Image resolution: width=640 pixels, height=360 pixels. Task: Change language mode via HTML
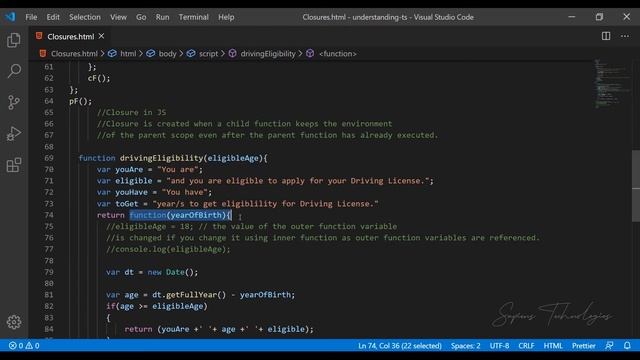coord(553,346)
